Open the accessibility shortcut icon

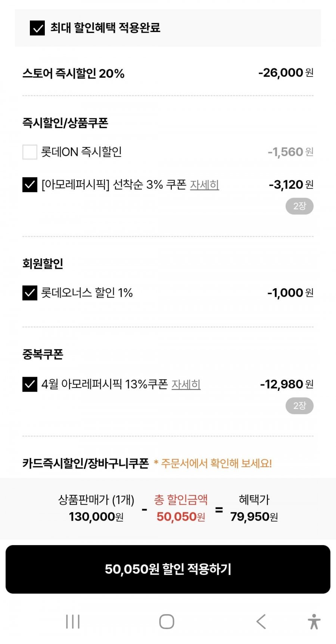tap(314, 622)
